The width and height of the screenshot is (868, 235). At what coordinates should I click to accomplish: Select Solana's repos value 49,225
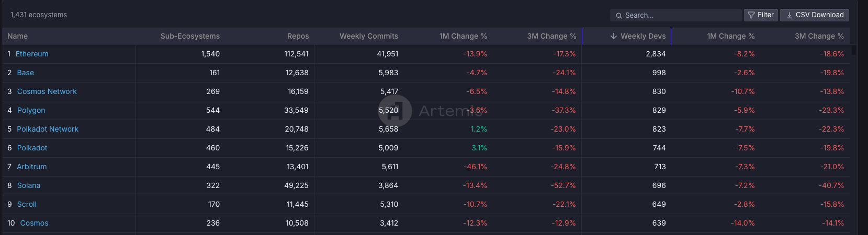[x=297, y=185]
